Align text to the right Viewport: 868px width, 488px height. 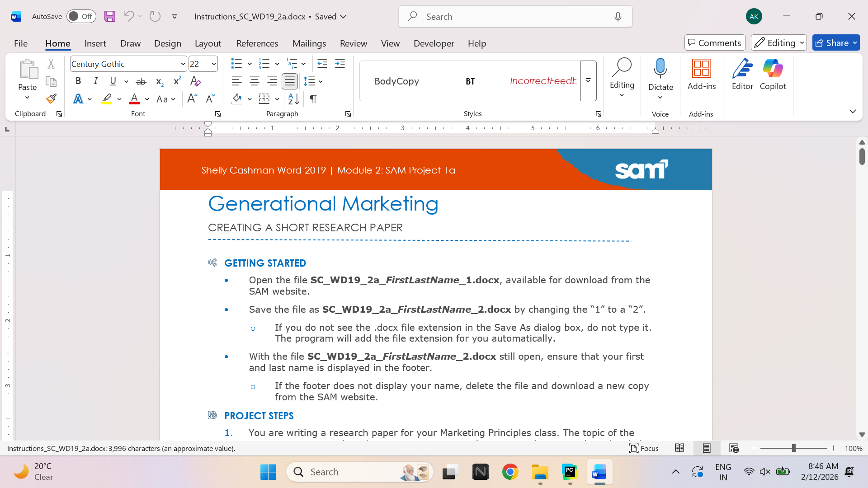point(272,81)
